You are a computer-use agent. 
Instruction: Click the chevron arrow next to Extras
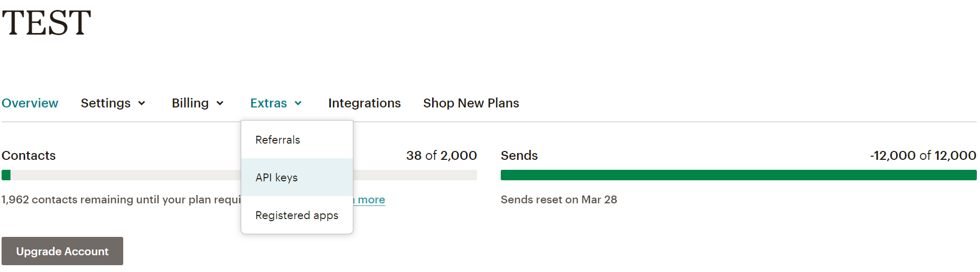tap(298, 104)
